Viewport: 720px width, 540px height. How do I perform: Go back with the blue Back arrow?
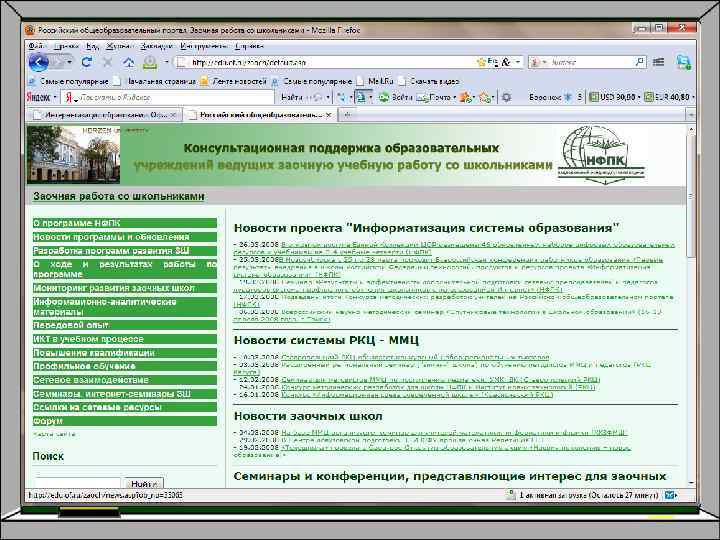pyautogui.click(x=39, y=62)
